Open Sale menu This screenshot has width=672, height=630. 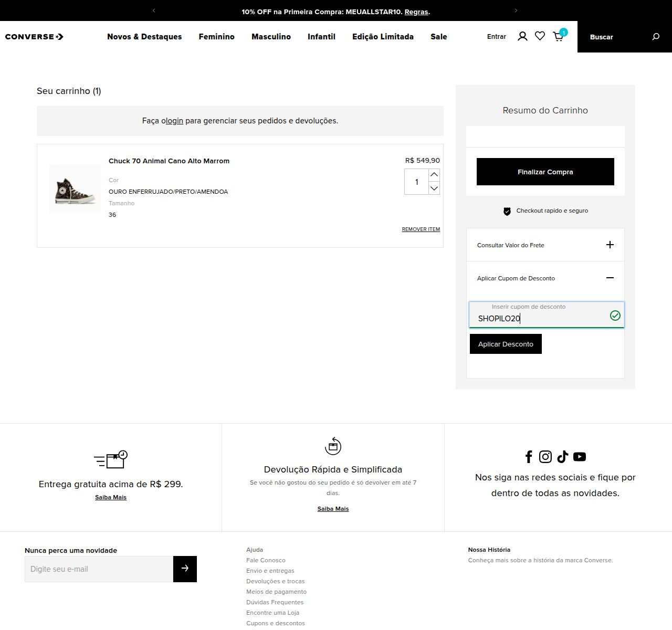tap(439, 37)
